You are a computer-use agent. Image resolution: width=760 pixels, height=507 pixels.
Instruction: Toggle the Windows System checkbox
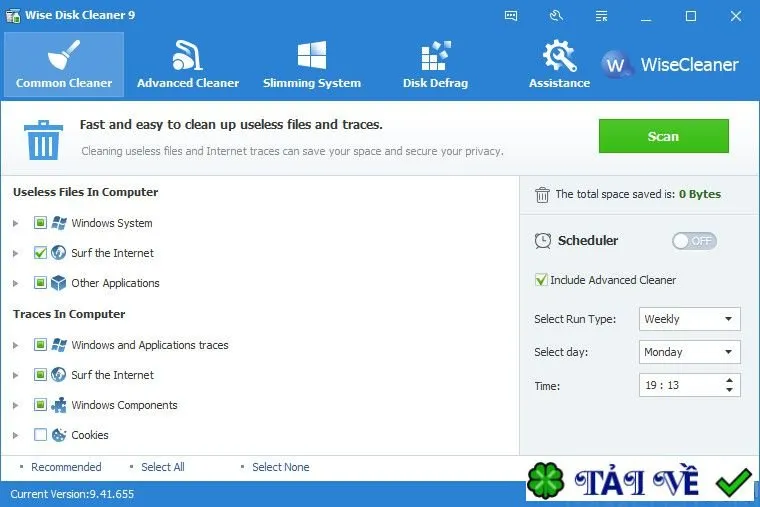click(40, 223)
